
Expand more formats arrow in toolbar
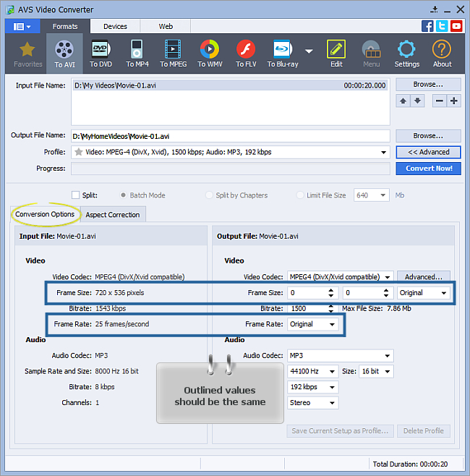(x=309, y=51)
